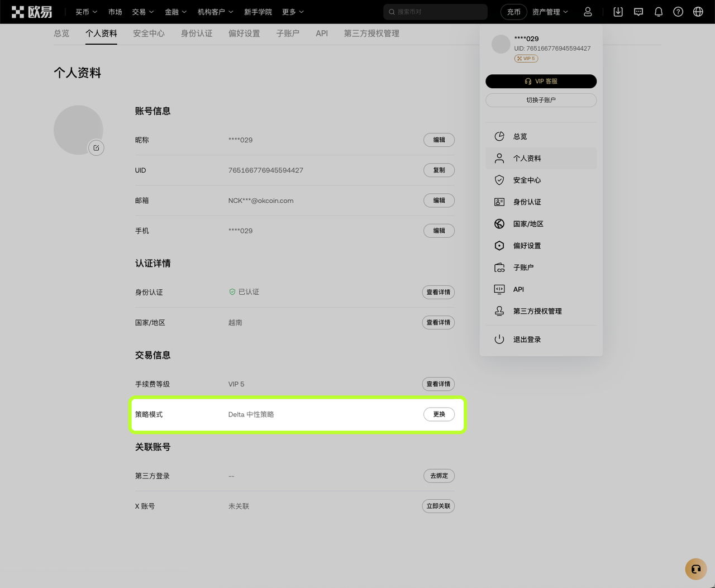The height and width of the screenshot is (588, 715).
Task: Open the floating customer support headset
Action: (x=695, y=569)
